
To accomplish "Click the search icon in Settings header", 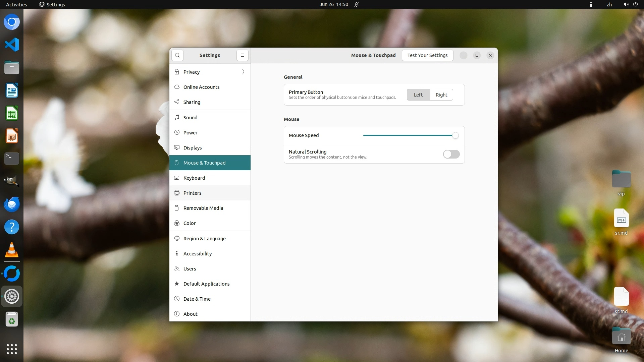I will 177,55.
